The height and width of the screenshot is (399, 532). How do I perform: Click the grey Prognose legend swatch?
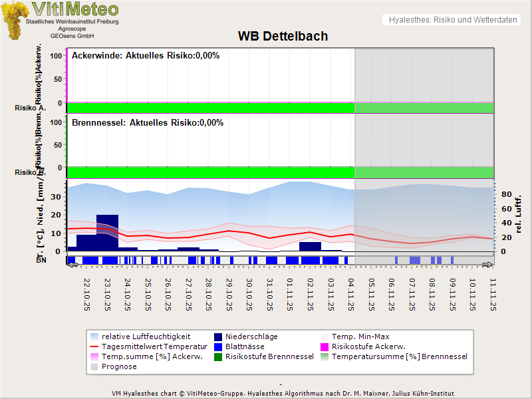94,367
